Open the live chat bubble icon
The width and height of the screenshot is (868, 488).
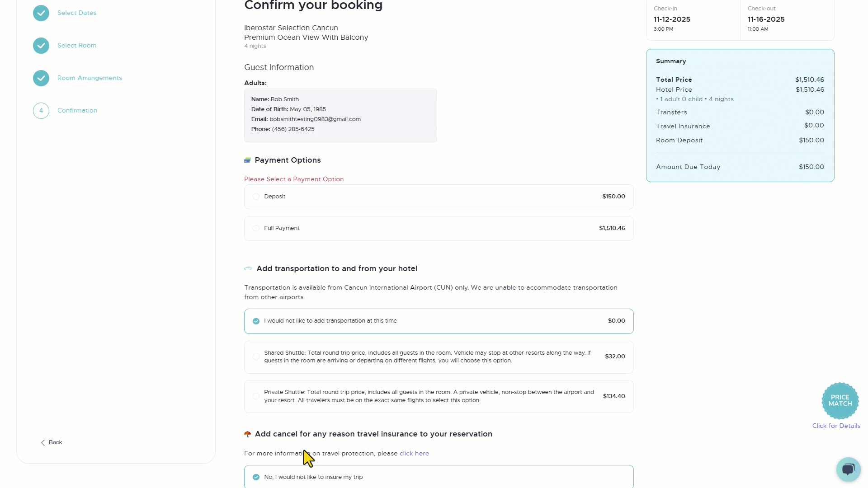pyautogui.click(x=848, y=469)
